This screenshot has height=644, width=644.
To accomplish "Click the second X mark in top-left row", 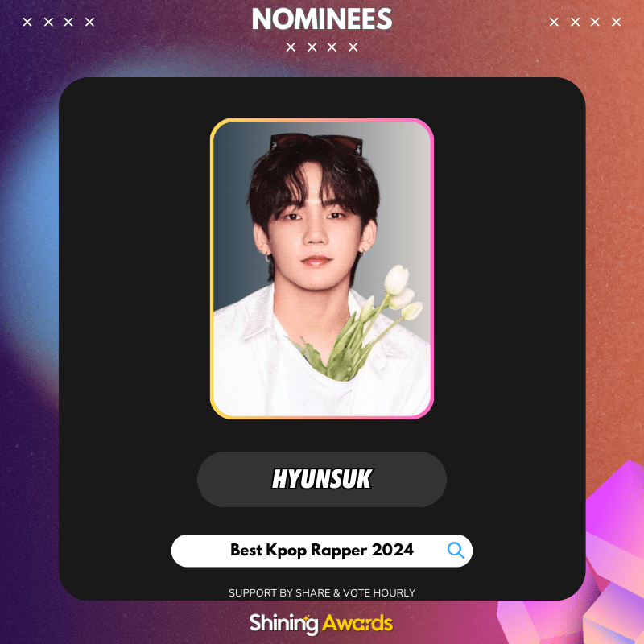I will point(48,22).
